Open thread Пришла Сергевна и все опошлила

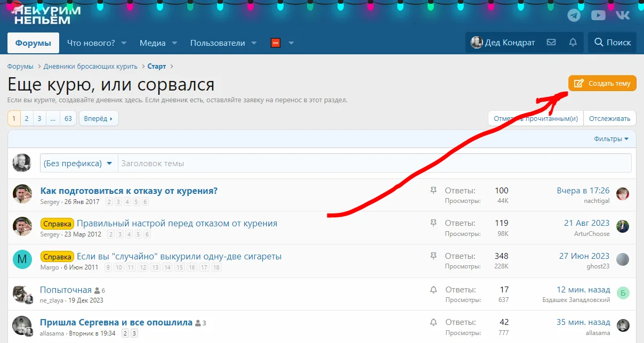[116, 322]
